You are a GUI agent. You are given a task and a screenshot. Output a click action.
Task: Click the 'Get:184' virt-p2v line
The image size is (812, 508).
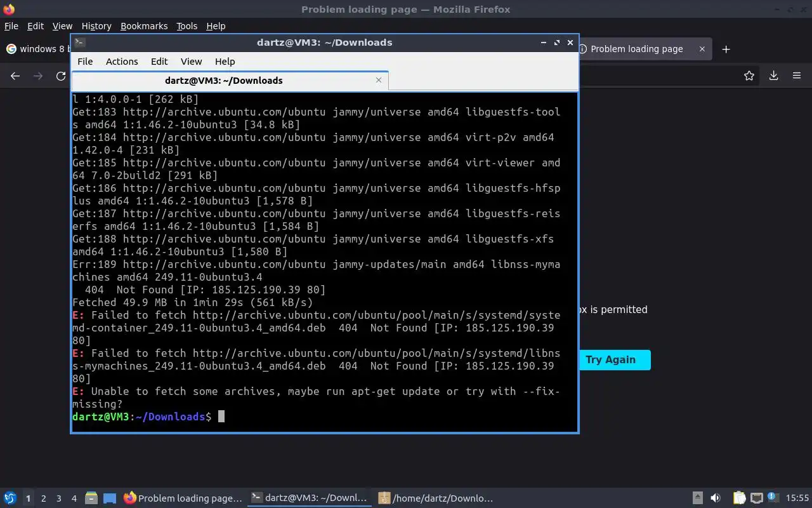pyautogui.click(x=313, y=144)
